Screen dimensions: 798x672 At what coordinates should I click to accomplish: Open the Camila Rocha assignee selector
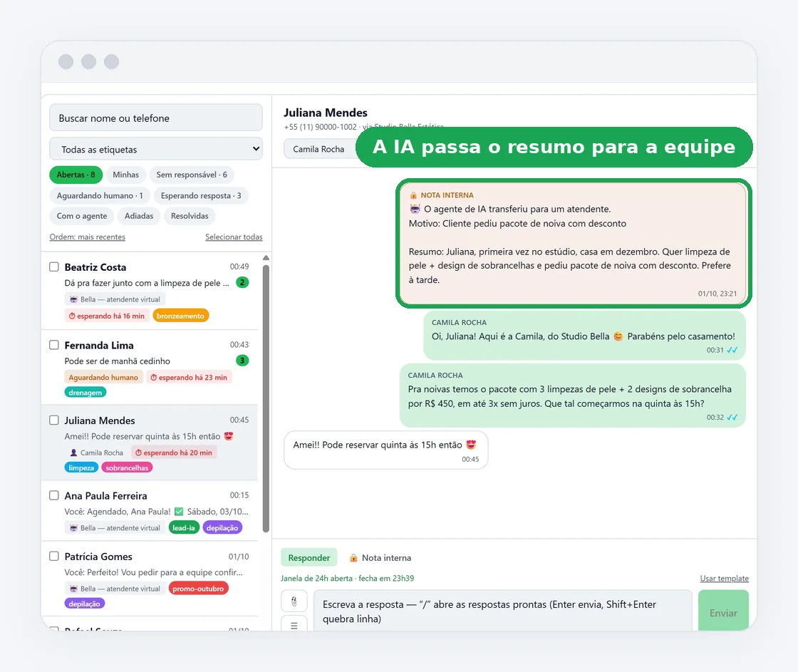point(320,149)
